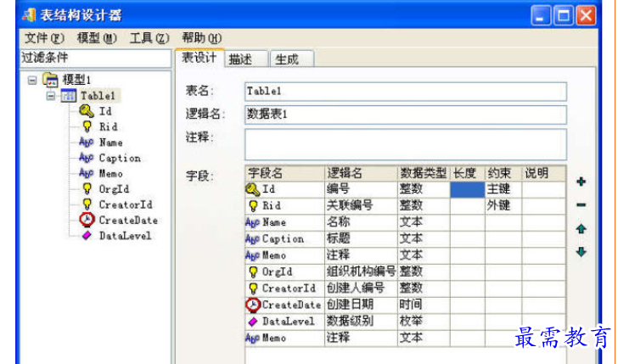The image size is (618, 364).
Task: Click the 数据级别 cell
Action: 361,322
